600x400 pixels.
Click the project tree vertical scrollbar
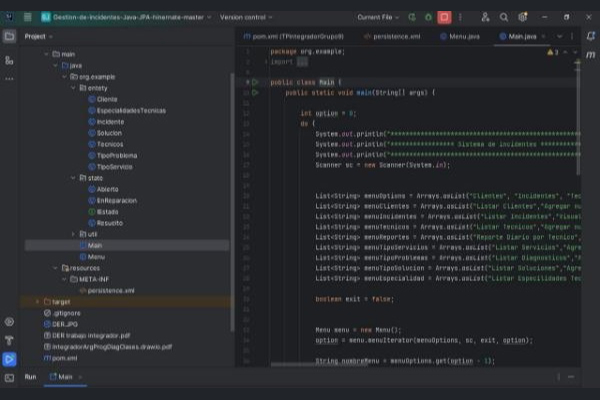[x=232, y=202]
